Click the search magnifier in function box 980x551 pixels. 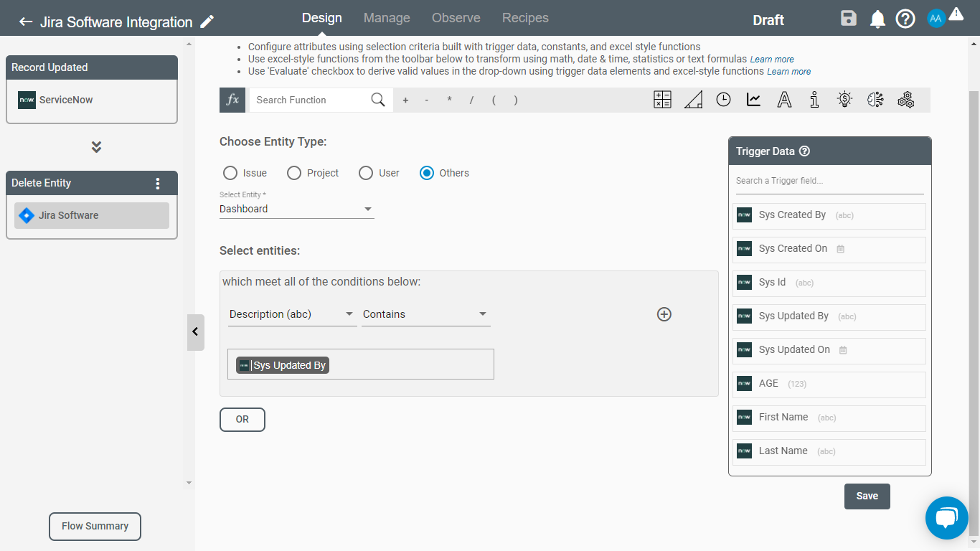point(378,100)
